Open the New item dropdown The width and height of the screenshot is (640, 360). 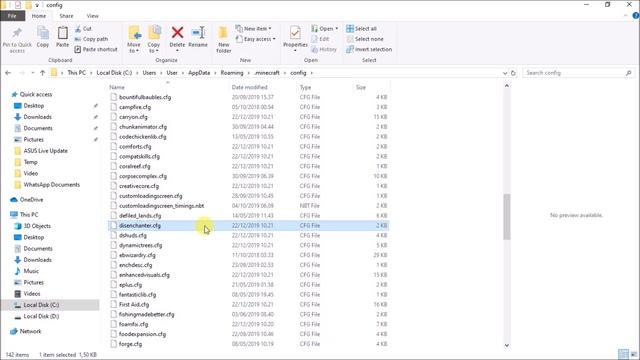[253, 29]
